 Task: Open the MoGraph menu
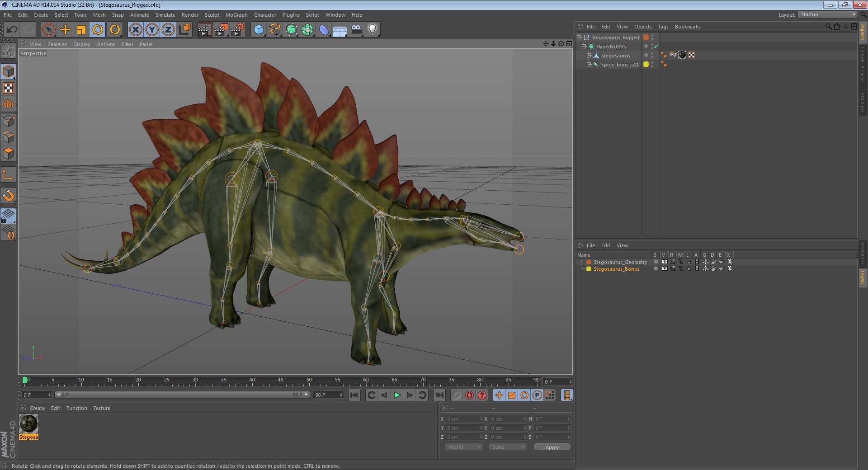(x=236, y=15)
